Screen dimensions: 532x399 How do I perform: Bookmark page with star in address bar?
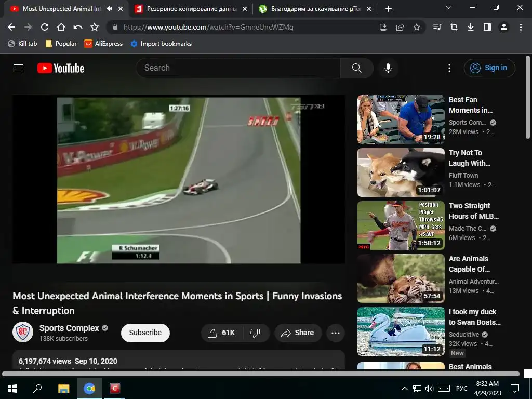tap(417, 27)
